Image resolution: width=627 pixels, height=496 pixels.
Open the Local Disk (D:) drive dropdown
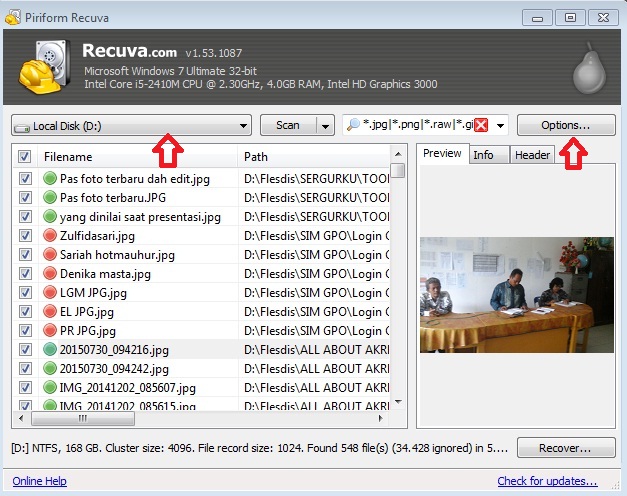[x=131, y=126]
